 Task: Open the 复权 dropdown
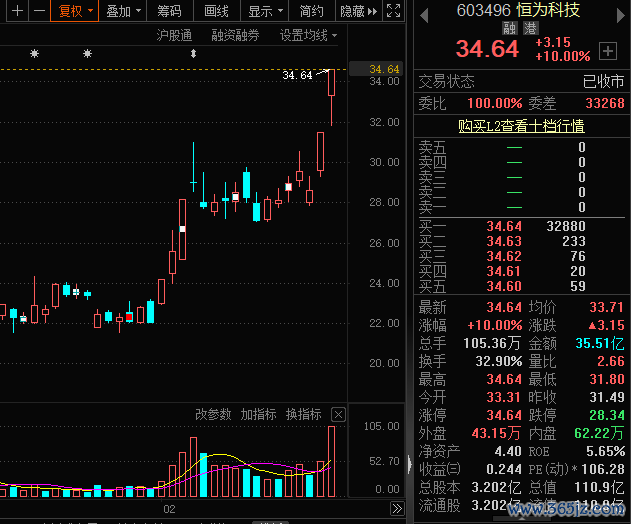(75, 11)
